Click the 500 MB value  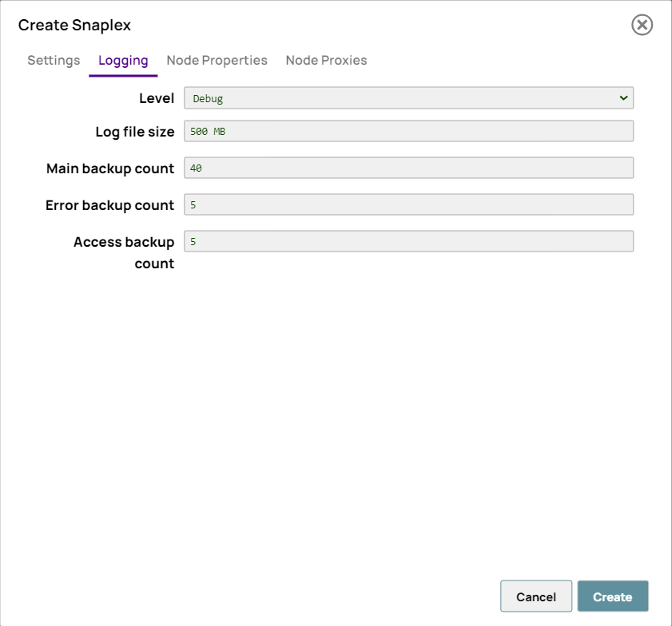tap(207, 130)
